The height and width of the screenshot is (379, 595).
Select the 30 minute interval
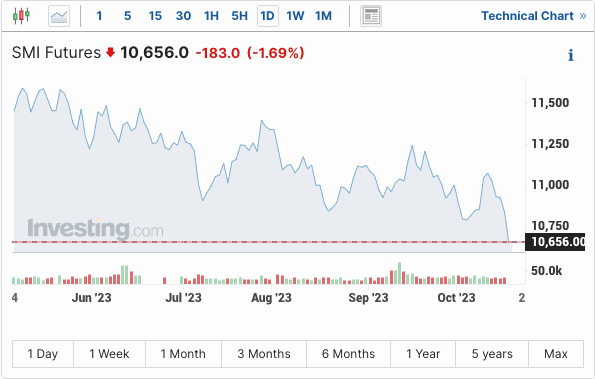tap(183, 16)
